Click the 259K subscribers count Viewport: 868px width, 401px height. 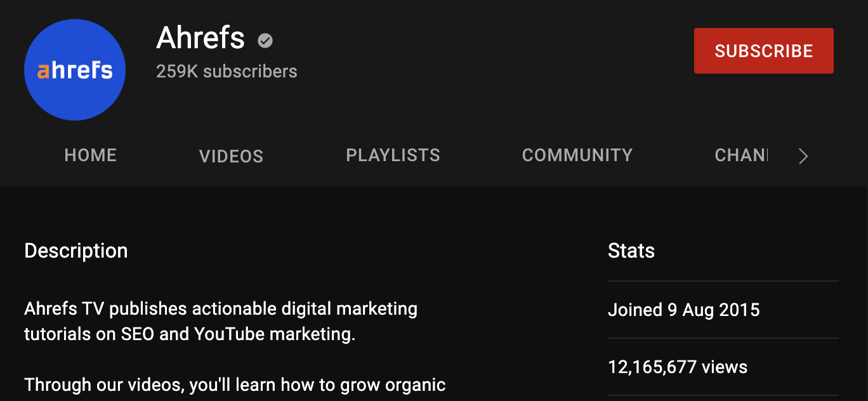click(227, 72)
